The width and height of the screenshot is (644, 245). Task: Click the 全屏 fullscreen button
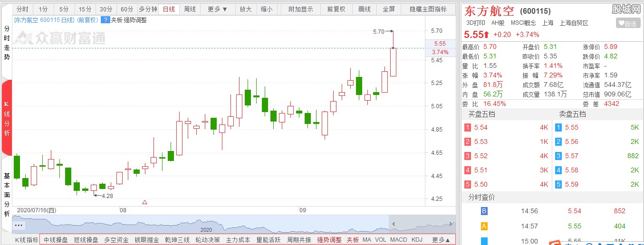coord(388,9)
